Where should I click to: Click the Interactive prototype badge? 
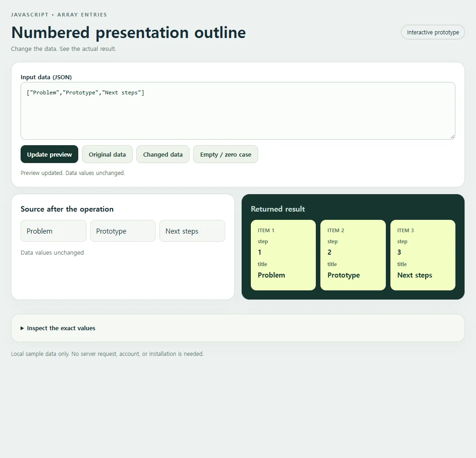pyautogui.click(x=433, y=32)
